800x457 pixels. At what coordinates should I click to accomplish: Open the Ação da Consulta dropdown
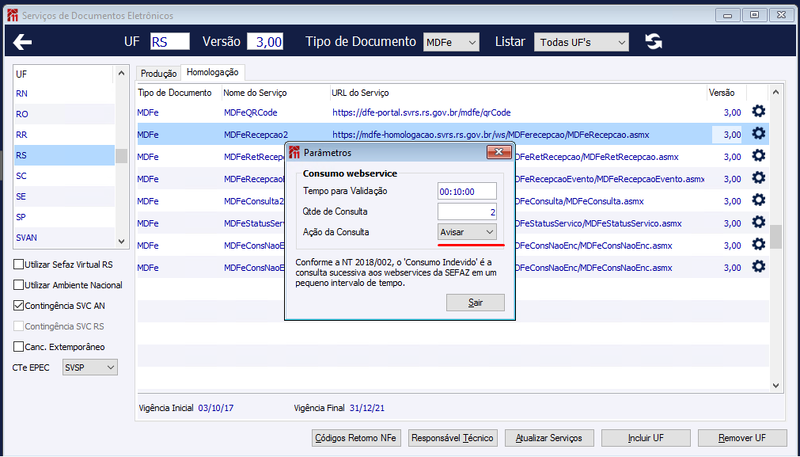(x=467, y=232)
